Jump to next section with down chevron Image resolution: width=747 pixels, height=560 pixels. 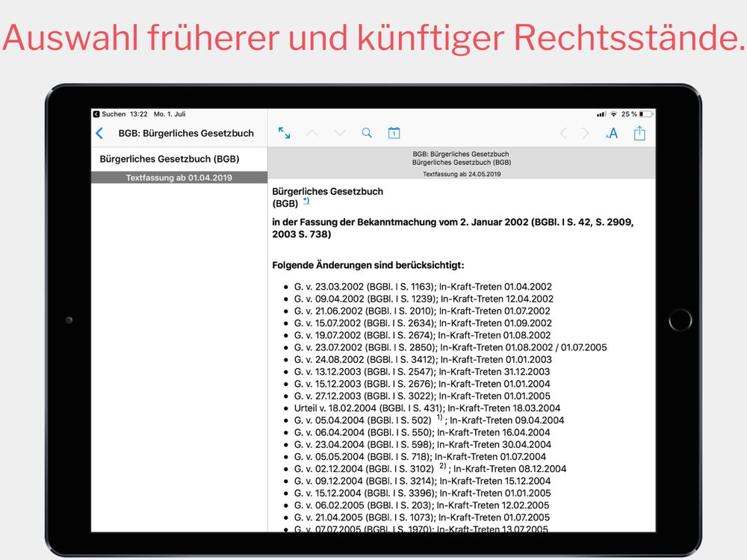(340, 133)
